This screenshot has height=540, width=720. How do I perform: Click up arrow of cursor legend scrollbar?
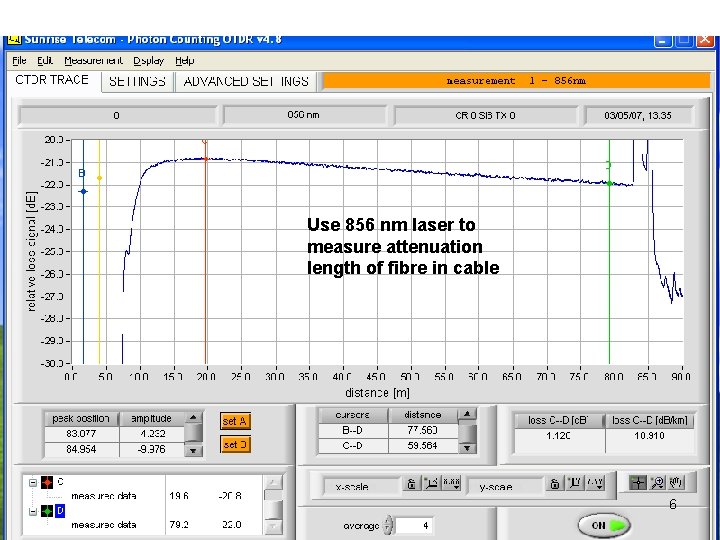(273, 482)
